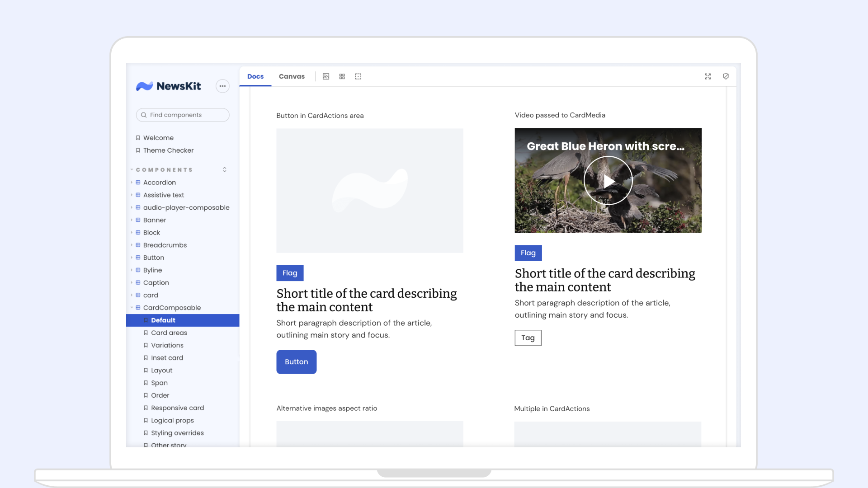The width and height of the screenshot is (868, 488).
Task: Click the placeholder image in left card
Action: pos(370,191)
